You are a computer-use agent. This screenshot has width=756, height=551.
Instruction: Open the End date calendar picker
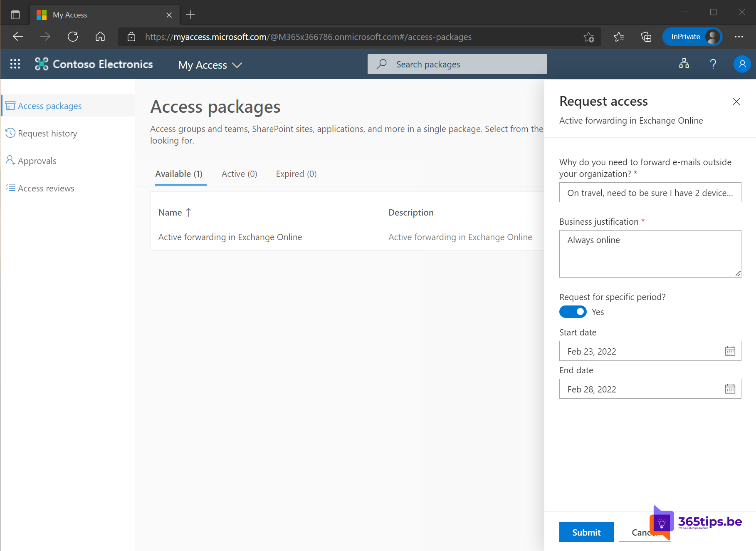point(731,389)
